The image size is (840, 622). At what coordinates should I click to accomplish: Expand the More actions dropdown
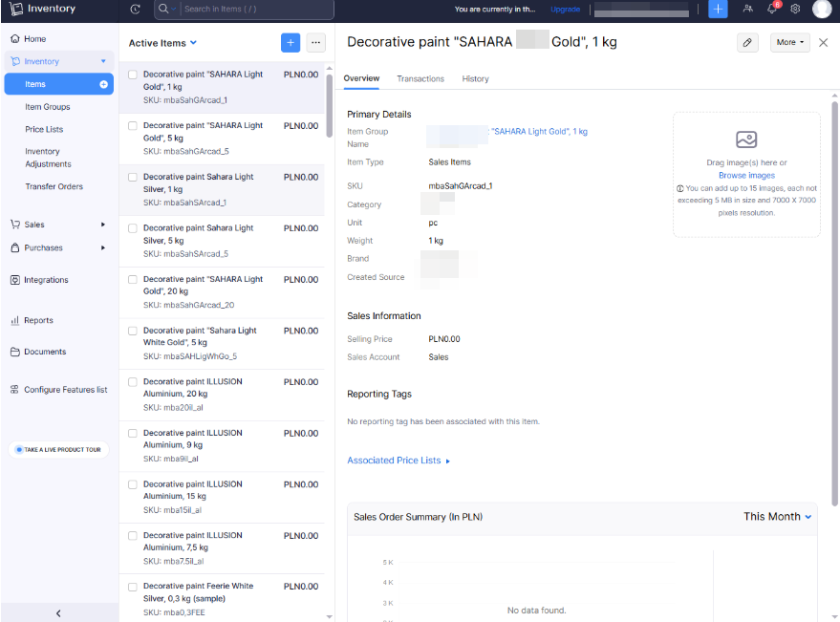tap(789, 43)
